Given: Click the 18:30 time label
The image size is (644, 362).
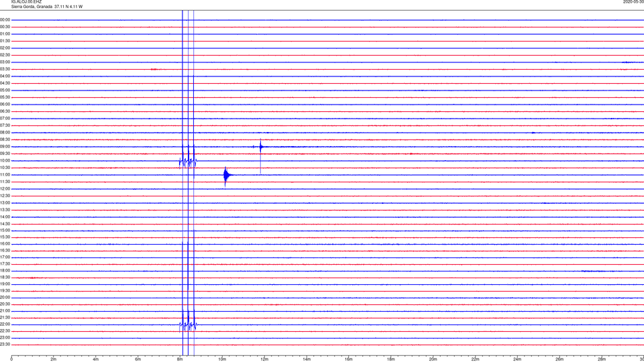Looking at the screenshot, I should (5, 278).
